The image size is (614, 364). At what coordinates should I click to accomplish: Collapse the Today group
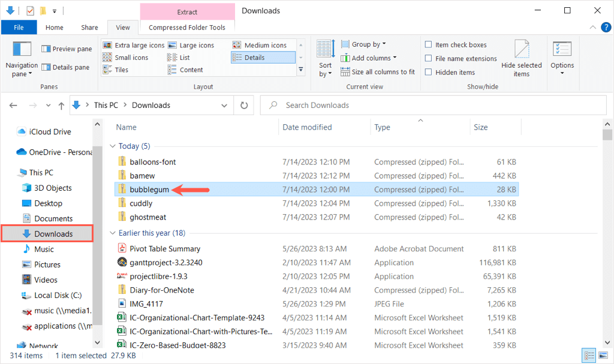(x=112, y=146)
